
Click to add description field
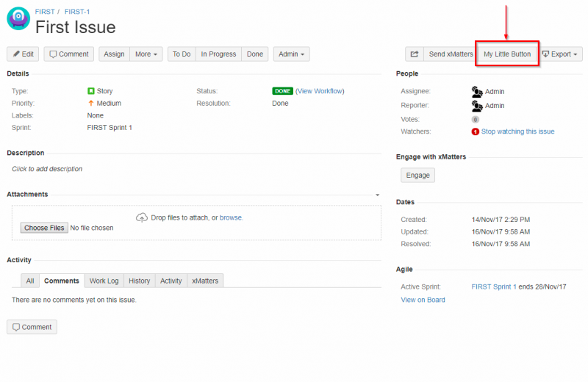(47, 169)
